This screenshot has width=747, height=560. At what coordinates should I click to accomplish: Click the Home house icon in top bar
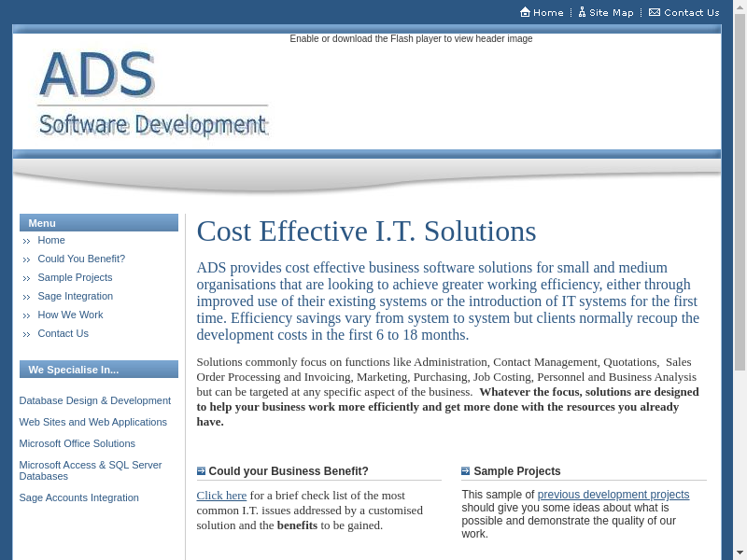tap(525, 12)
